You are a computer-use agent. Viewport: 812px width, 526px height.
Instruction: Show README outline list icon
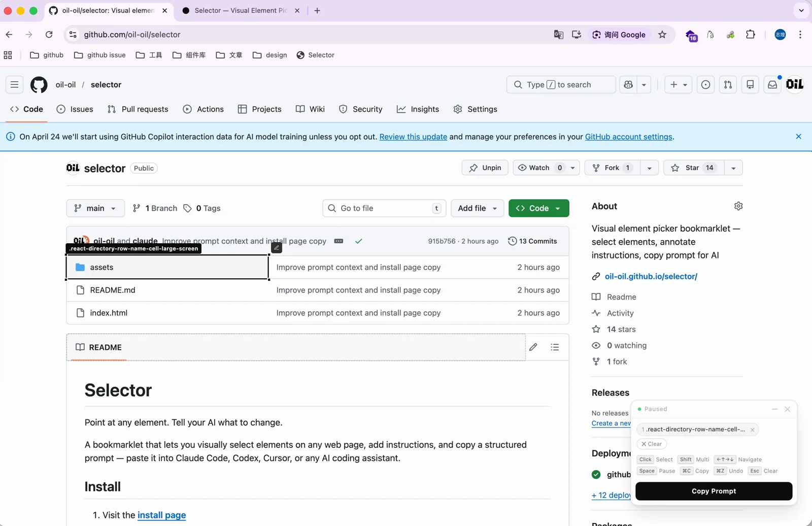555,347
